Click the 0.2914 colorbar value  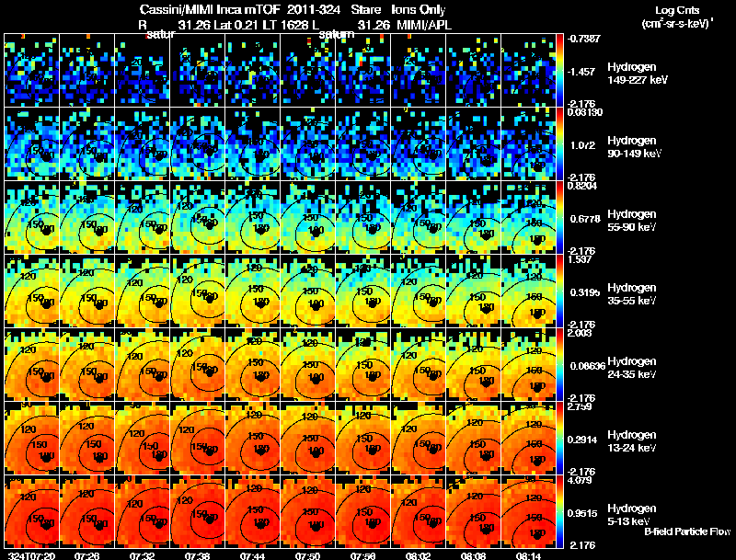(582, 440)
